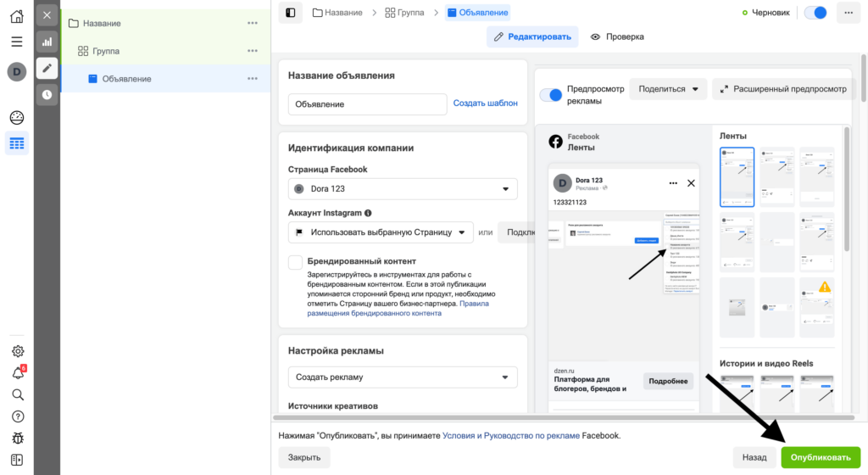Expand the Создать рекламу dropdown

(x=403, y=377)
